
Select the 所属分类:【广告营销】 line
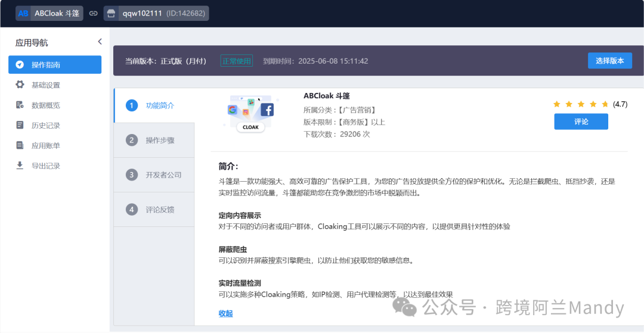coord(339,110)
